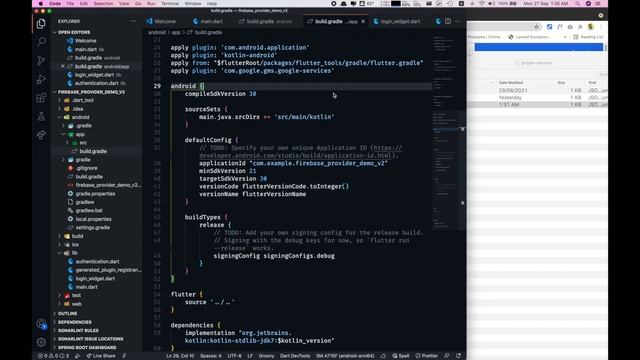Open the .gitignore file in explorer
The height and width of the screenshot is (360, 640).
click(x=87, y=168)
